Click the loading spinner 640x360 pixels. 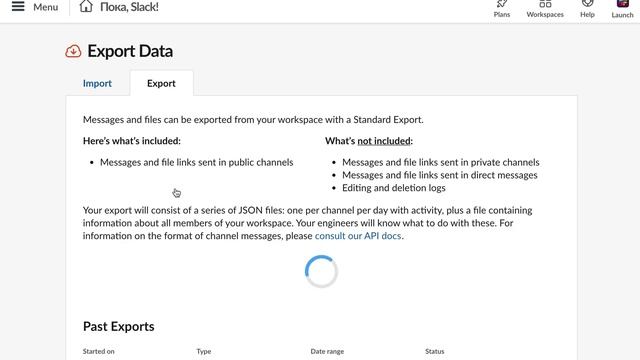pos(321,271)
